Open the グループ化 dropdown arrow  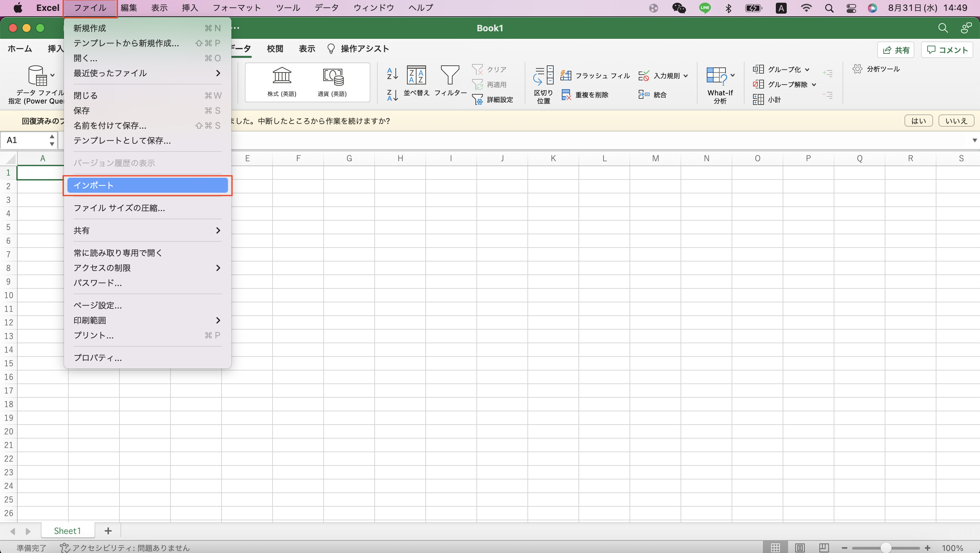click(807, 70)
